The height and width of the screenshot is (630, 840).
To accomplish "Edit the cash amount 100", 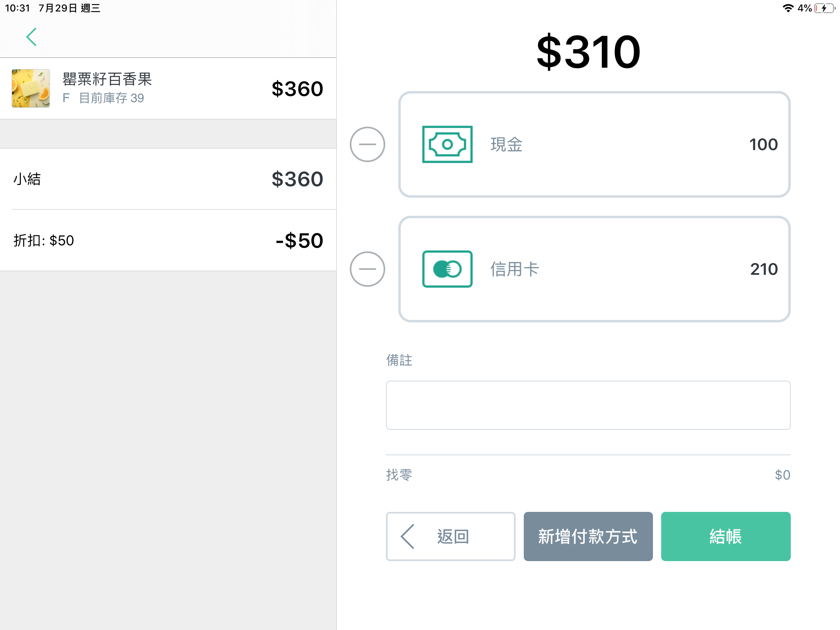I will coord(763,144).
